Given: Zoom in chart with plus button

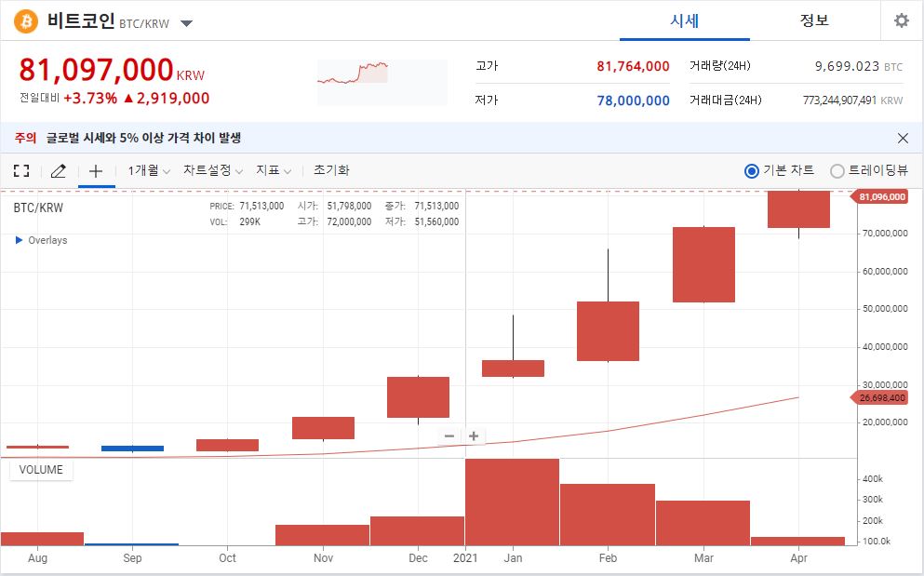Looking at the screenshot, I should point(474,436).
